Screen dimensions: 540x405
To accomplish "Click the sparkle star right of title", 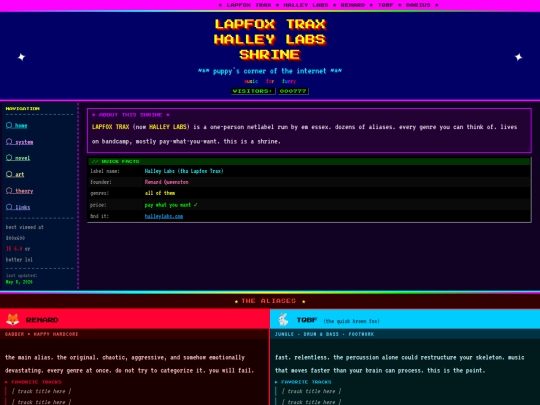I will (x=518, y=57).
